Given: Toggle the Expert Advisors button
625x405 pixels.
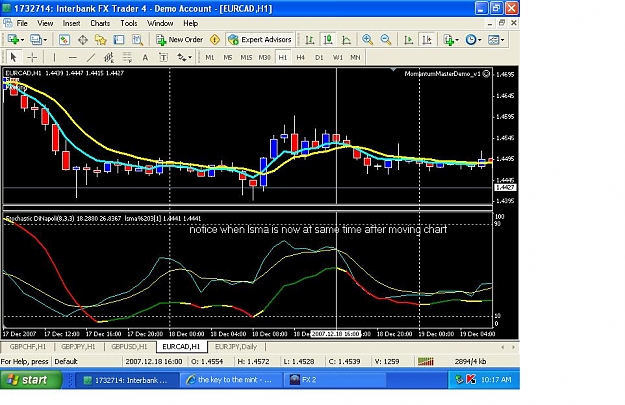Looking at the screenshot, I should 260,39.
